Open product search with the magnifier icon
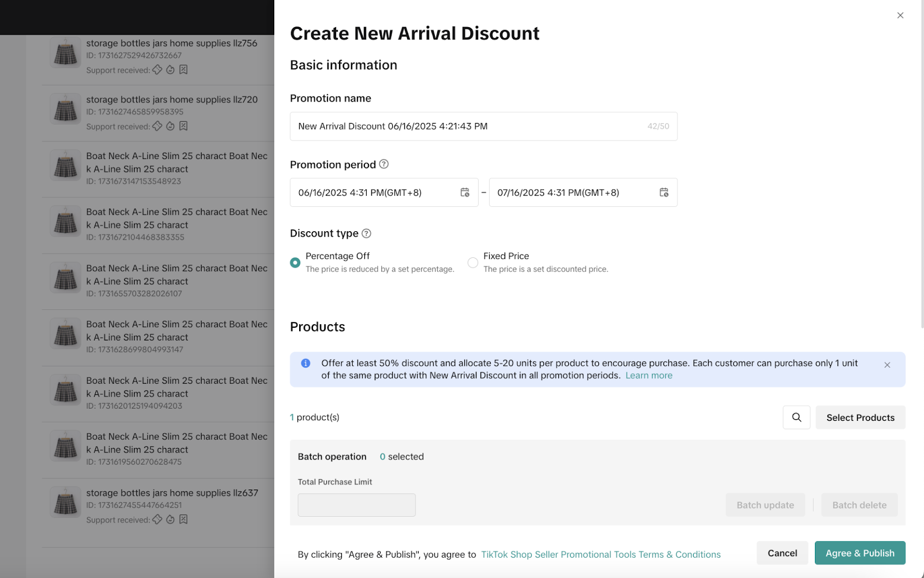The image size is (924, 578). (x=796, y=417)
